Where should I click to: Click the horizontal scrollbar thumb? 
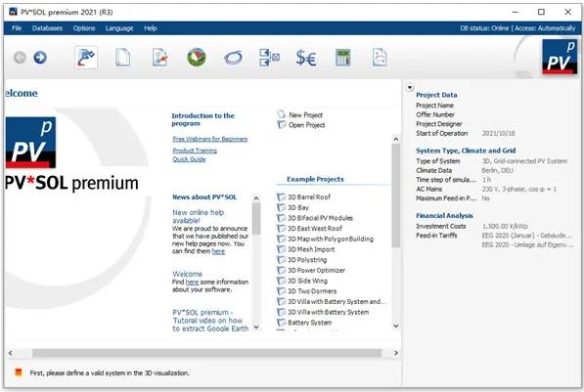pos(206,353)
